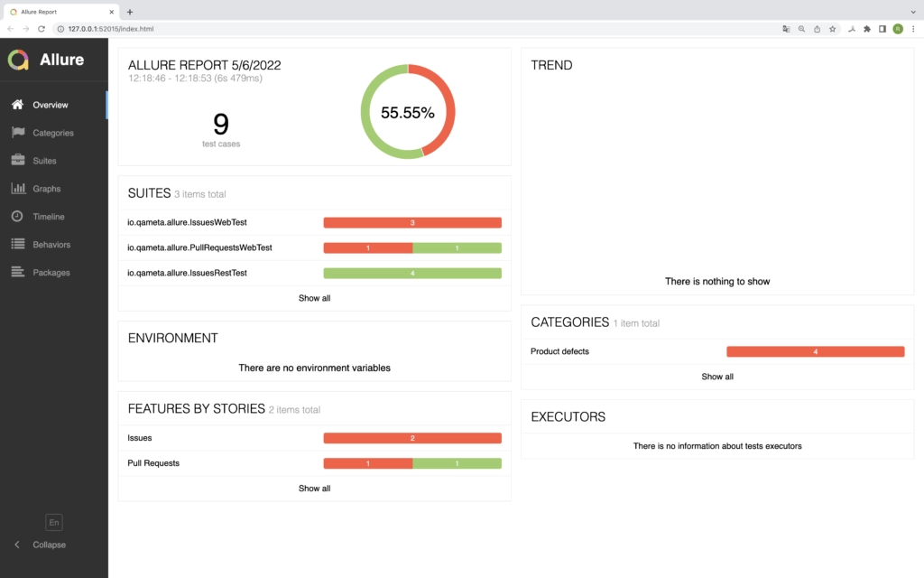Viewport: 924px width, 578px height.
Task: Expand Features by Stories with Show all
Action: 314,488
